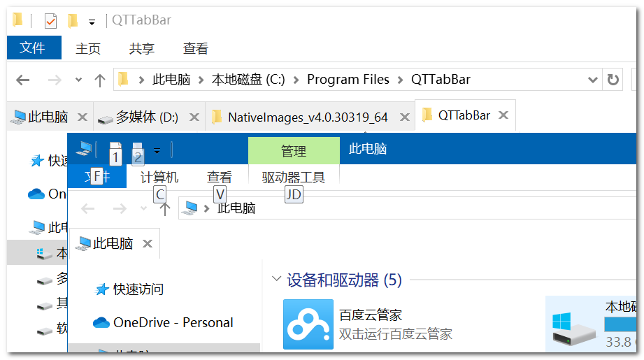Click the Up one level arrow
644x360 pixels.
coord(99,80)
